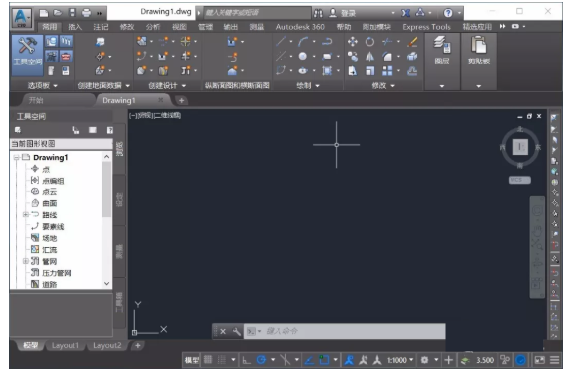Select the Move tool in Modify panel
This screenshot has width=588, height=372.
click(x=353, y=41)
